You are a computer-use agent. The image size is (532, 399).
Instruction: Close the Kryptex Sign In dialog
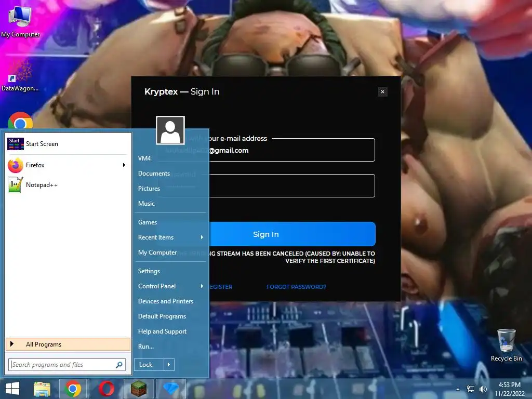click(382, 91)
